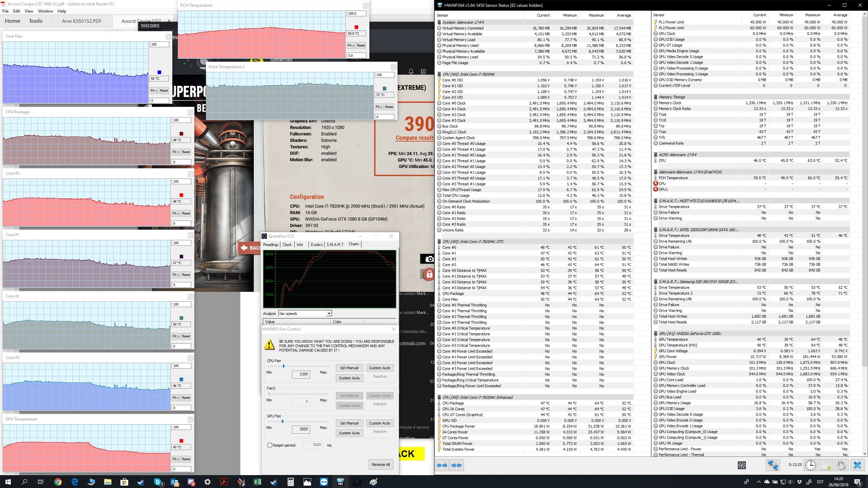
Task: Open Discord taskbar icon
Action: [x=191, y=482]
